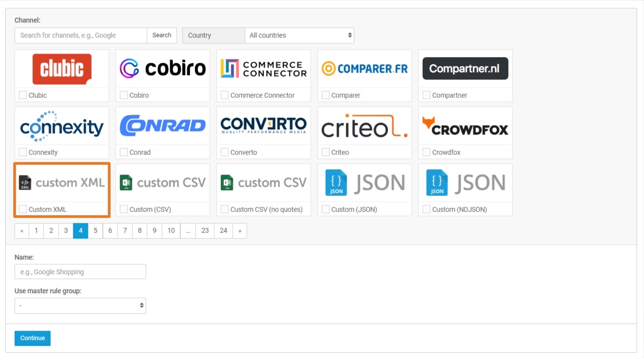Select the Compartner.nl logo
644x359 pixels.
pos(466,69)
